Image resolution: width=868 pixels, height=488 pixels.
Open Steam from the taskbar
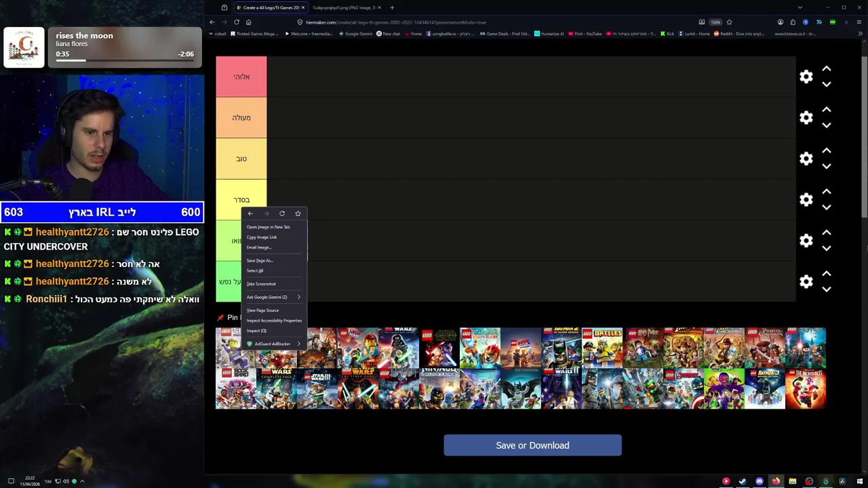click(743, 481)
